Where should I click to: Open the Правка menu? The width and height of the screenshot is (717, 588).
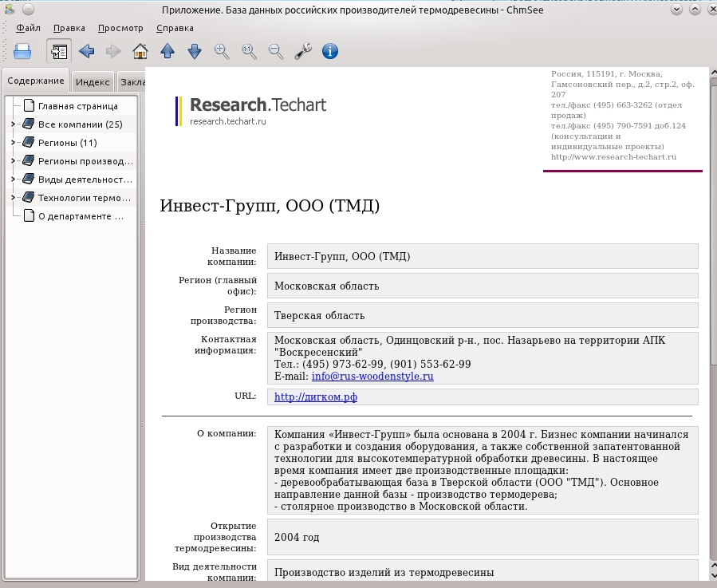[x=69, y=28]
